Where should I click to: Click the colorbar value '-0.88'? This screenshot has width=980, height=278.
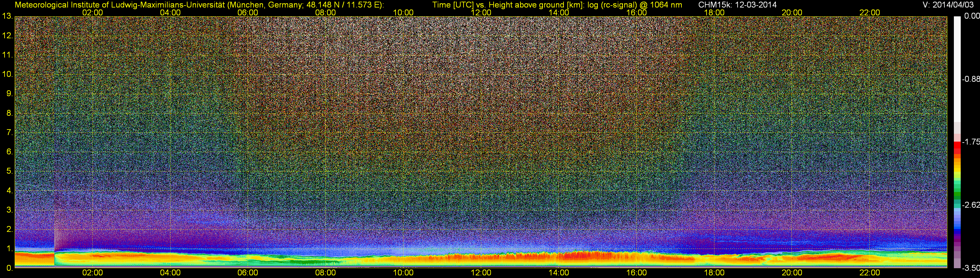click(x=971, y=79)
